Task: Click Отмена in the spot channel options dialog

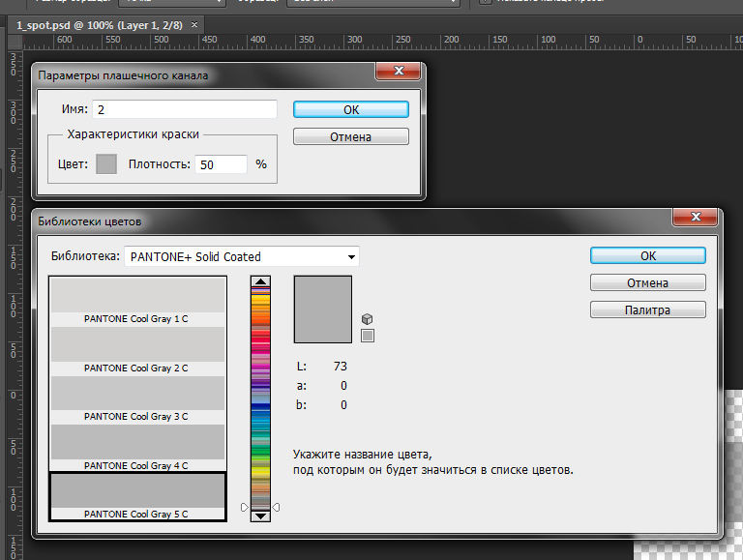Action: [x=350, y=137]
